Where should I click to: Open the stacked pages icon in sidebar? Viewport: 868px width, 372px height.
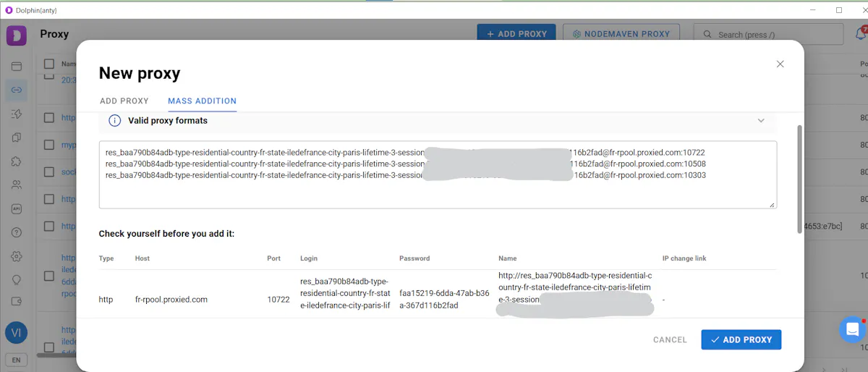click(16, 138)
